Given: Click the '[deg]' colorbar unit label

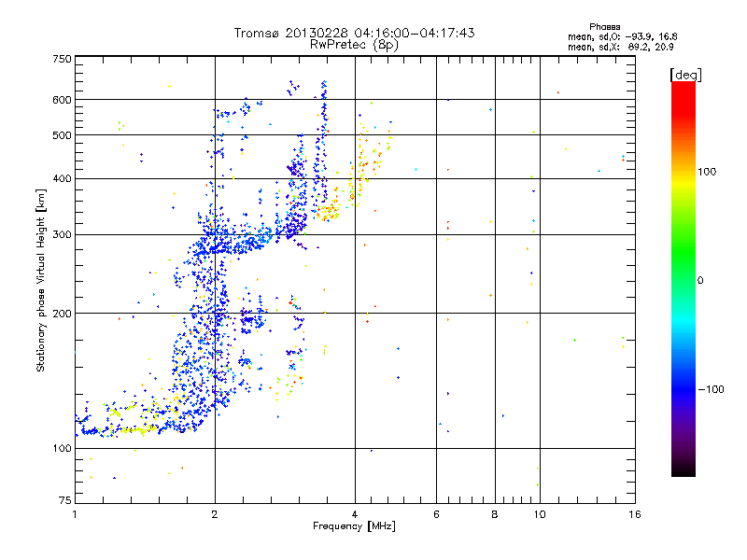Looking at the screenshot, I should (x=685, y=75).
